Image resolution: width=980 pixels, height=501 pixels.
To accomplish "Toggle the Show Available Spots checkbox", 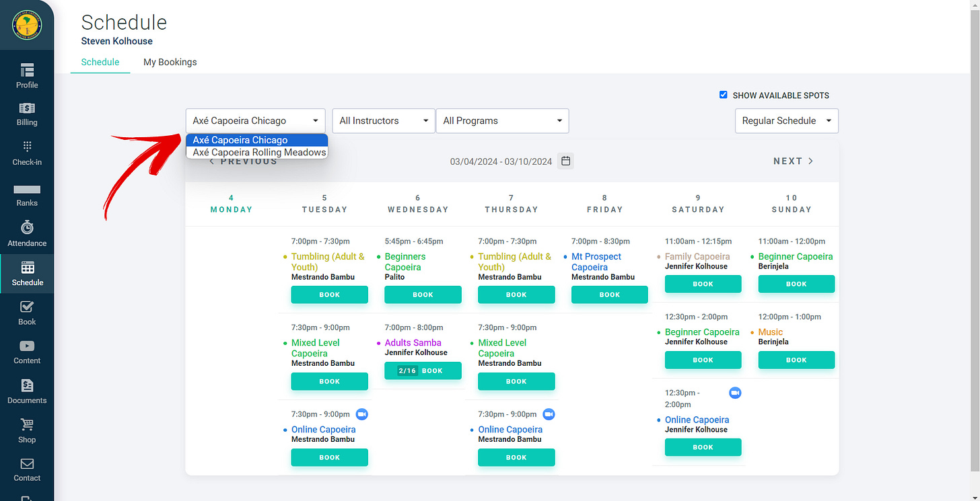I will 724,95.
